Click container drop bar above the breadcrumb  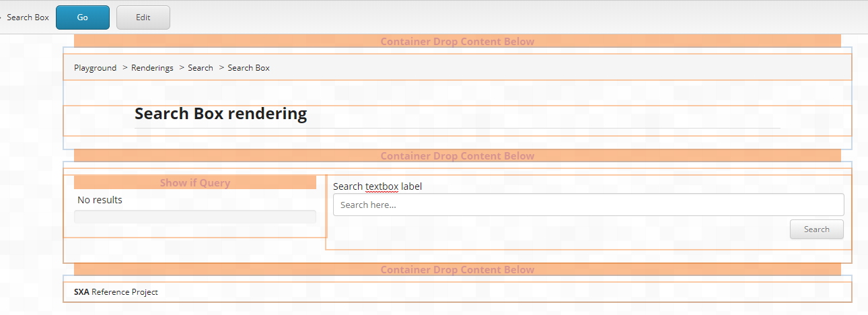coord(457,42)
